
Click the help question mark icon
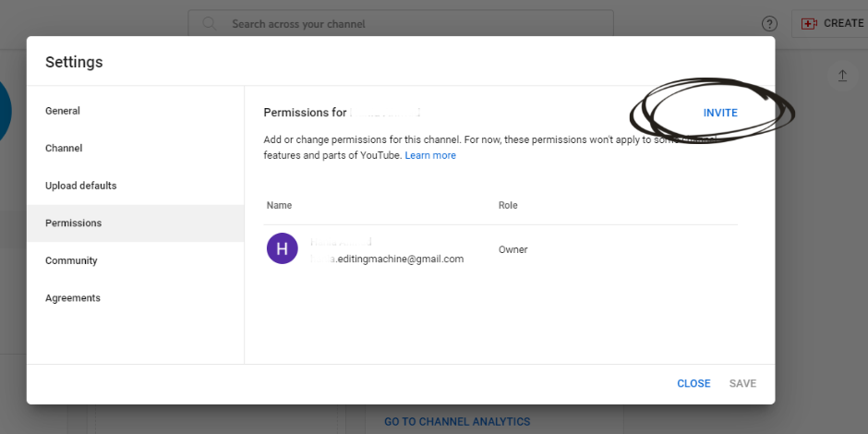click(x=769, y=24)
